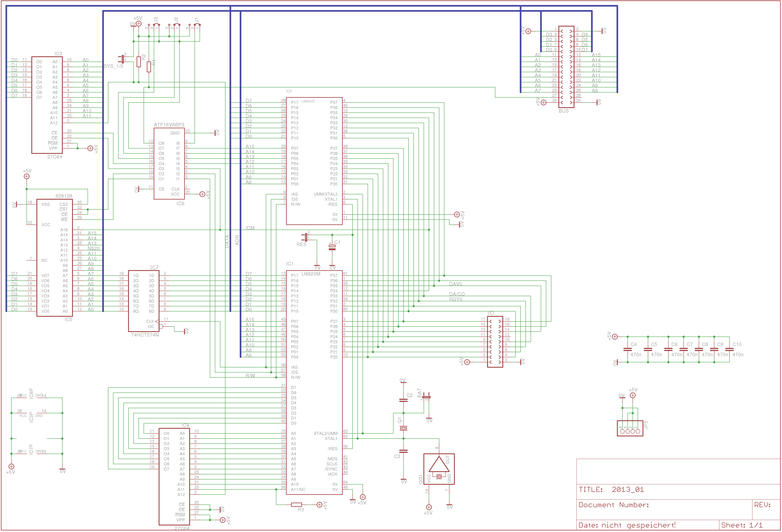Click the 628128 RAM chip IC5
782x532 pixels.
coord(54,257)
